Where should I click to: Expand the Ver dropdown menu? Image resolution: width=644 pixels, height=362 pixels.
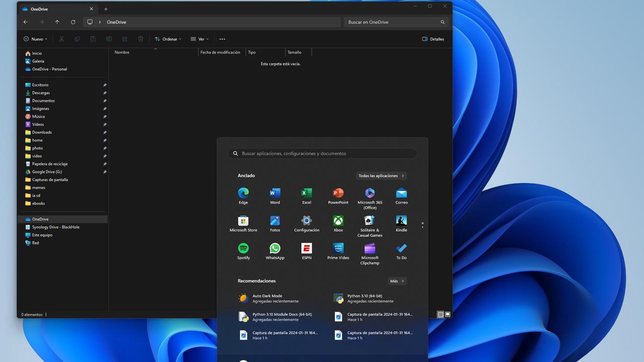pyautogui.click(x=199, y=39)
